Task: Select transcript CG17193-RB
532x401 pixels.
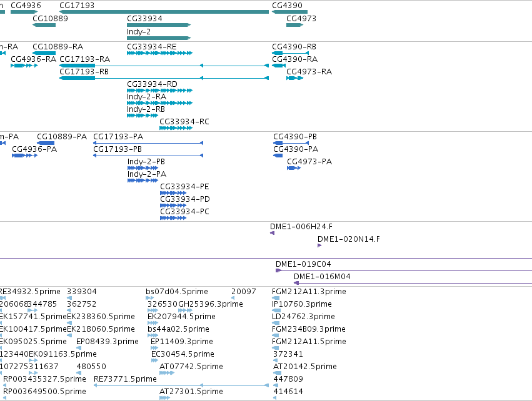Action: click(x=84, y=72)
